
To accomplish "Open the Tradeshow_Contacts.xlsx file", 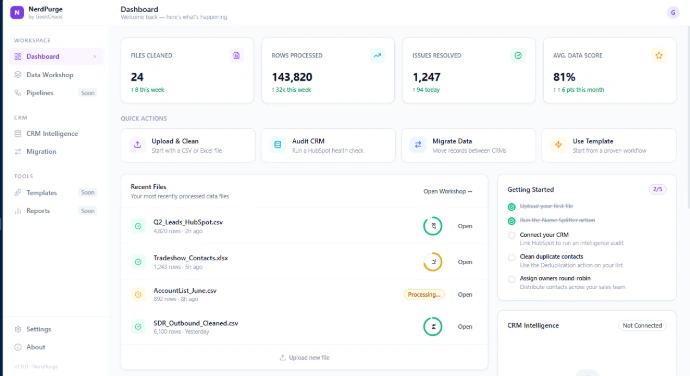I will [x=465, y=262].
